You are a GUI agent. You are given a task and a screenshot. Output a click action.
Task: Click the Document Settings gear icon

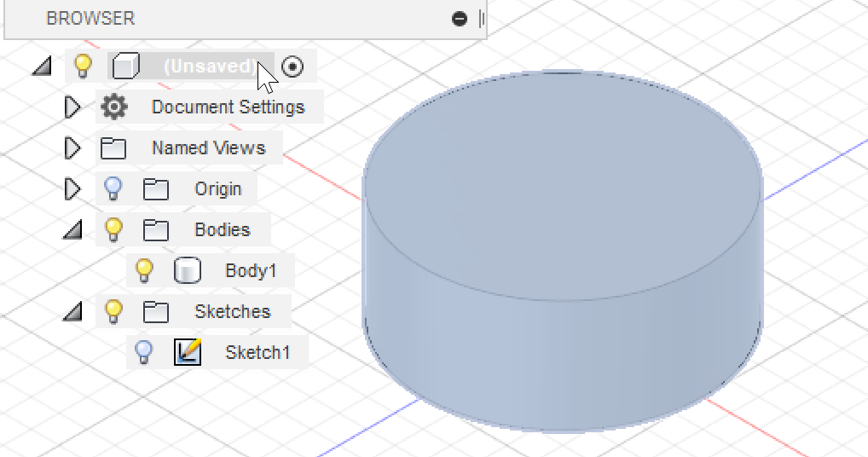[x=114, y=107]
